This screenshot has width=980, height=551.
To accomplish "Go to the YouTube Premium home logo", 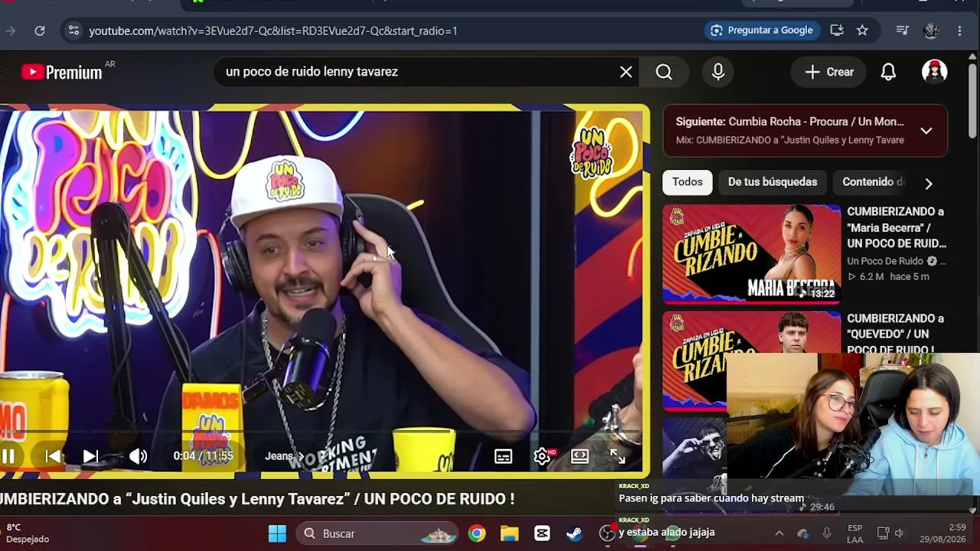I will [x=62, y=72].
